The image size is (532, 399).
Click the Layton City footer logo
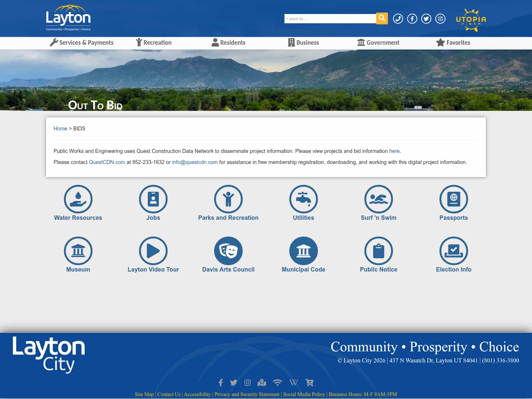(49, 355)
